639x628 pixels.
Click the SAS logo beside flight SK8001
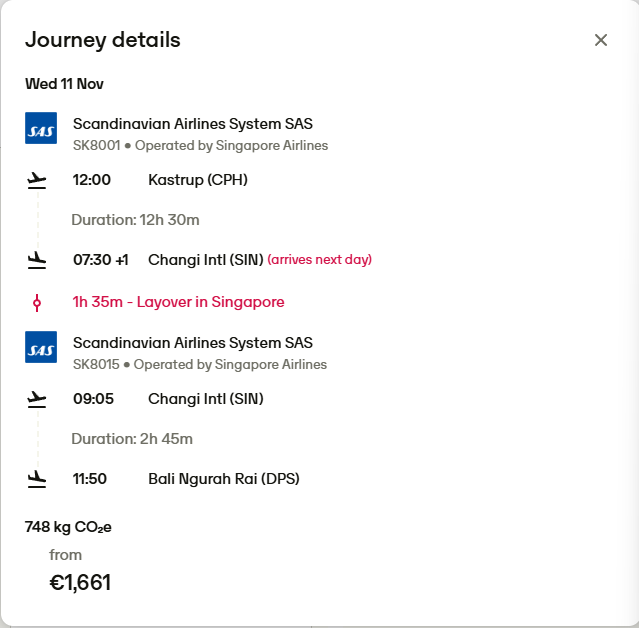[x=41, y=128]
